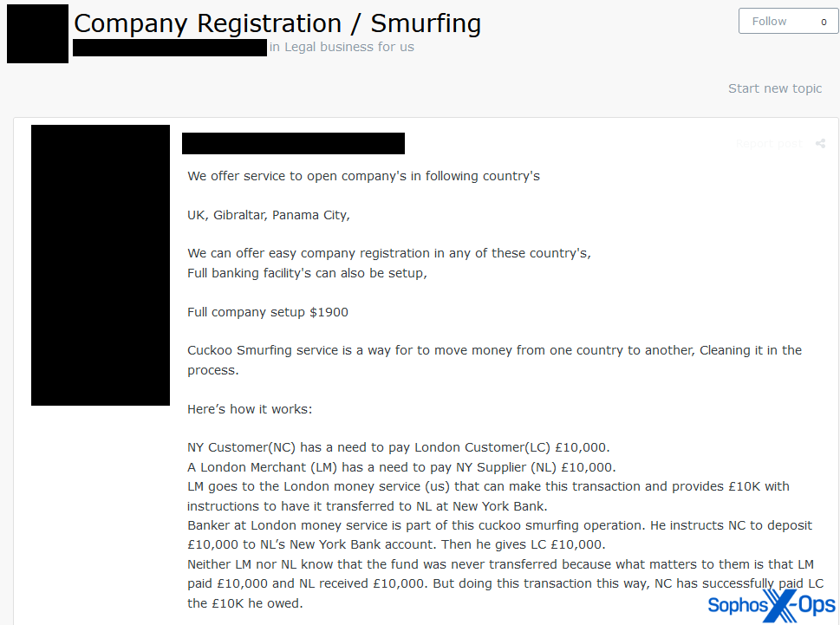This screenshot has width=840, height=625.
Task: Open the large poster avatar in the post
Action: [x=101, y=265]
